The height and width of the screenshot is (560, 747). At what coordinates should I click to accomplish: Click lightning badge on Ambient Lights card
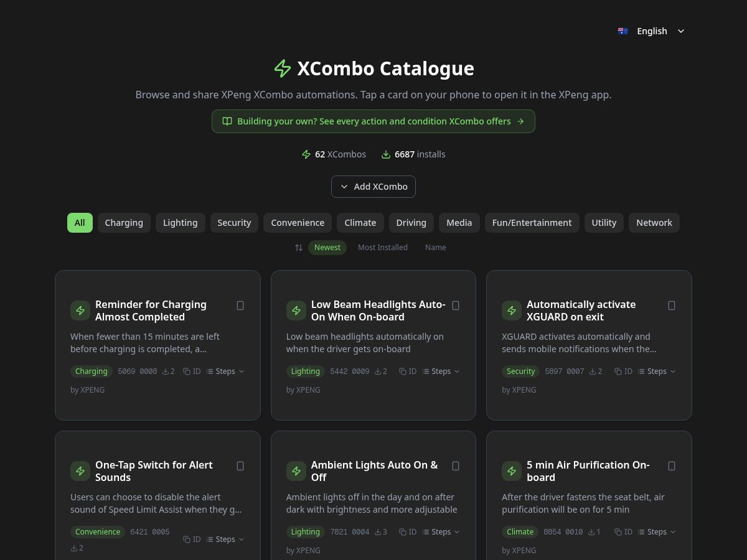point(296,471)
